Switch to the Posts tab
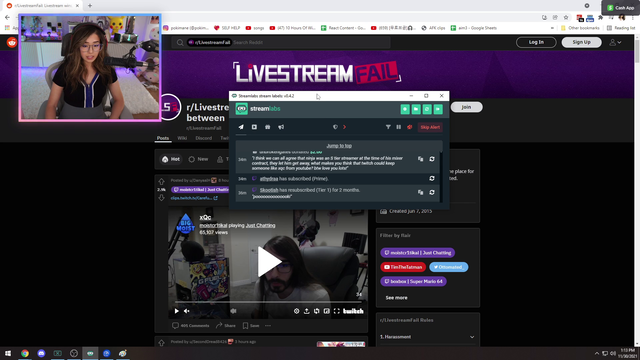640x360 pixels. (x=162, y=138)
